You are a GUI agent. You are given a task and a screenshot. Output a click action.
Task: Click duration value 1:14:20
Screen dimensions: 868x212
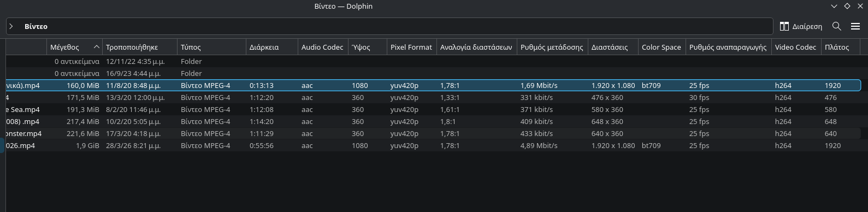pyautogui.click(x=262, y=121)
